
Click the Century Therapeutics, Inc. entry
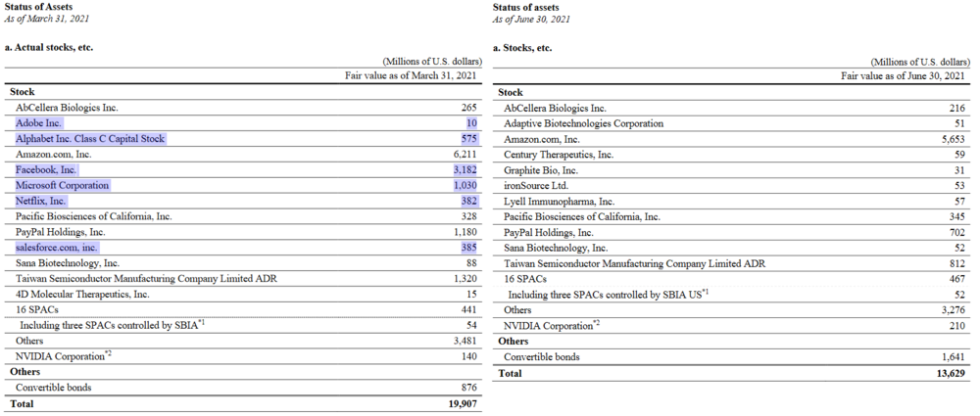559,155
